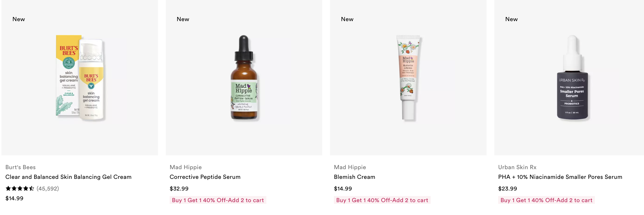Click Mad Hippie brand above Blemish Cream
This screenshot has height=215, width=644.
[x=350, y=167]
